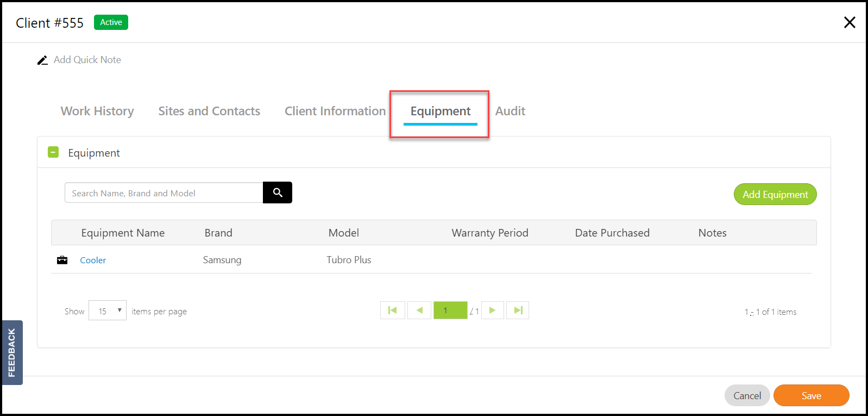Viewport: 868px width, 416px height.
Task: Click the Cancel button
Action: (747, 395)
